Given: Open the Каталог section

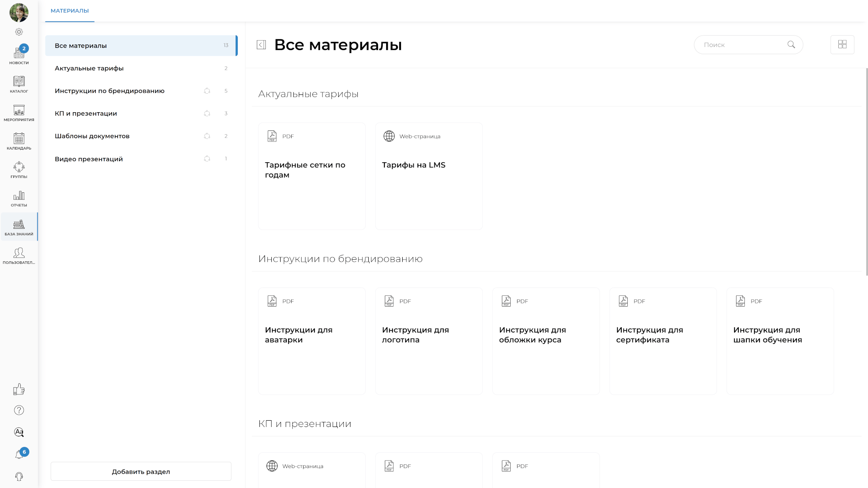Looking at the screenshot, I should tap(19, 84).
